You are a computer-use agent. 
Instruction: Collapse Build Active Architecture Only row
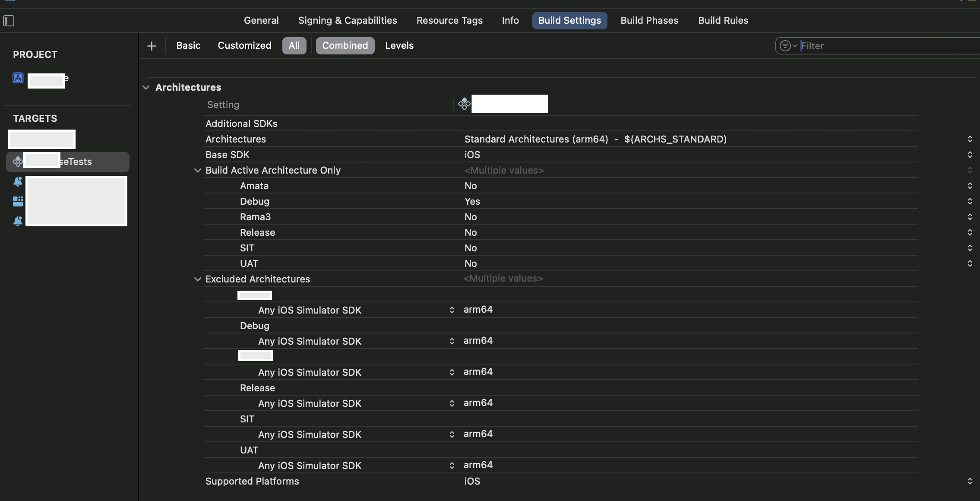pos(197,170)
